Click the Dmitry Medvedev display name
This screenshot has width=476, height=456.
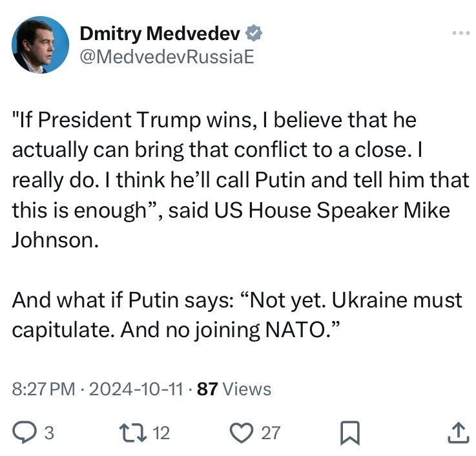coord(159,33)
